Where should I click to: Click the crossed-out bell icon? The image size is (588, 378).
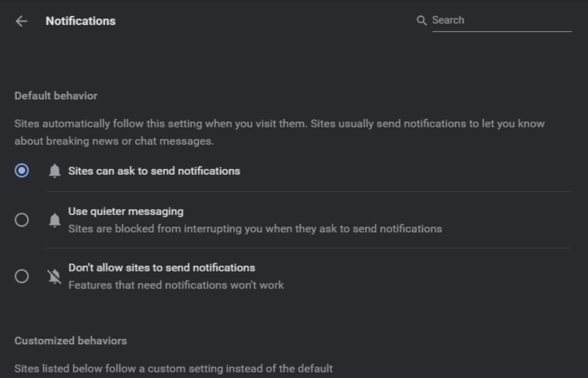pos(55,276)
